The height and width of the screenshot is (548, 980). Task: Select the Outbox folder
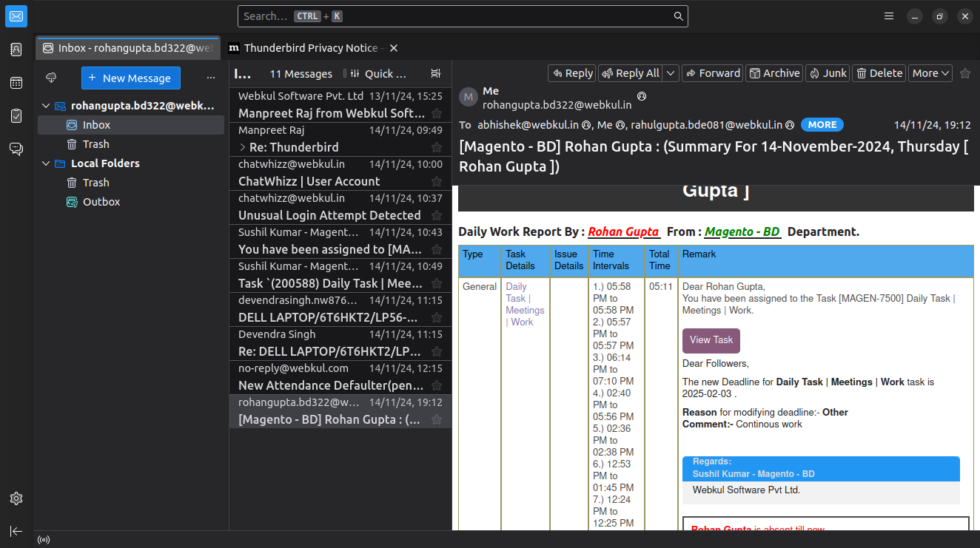pos(131,202)
